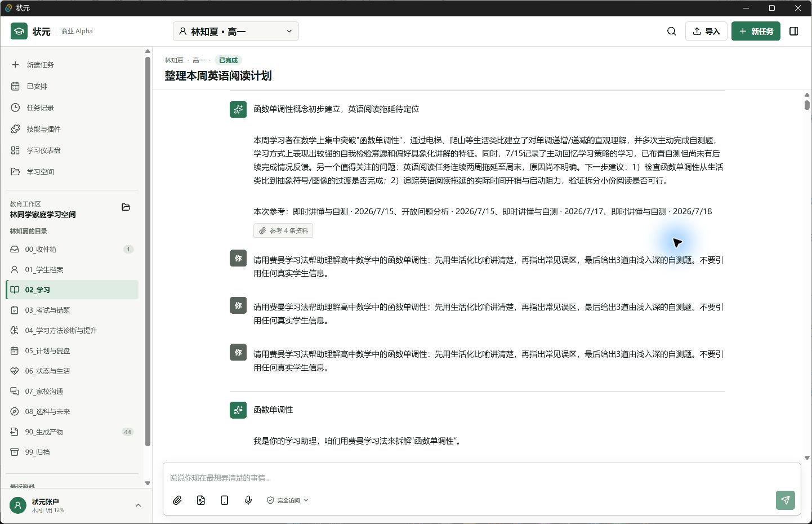Click the 已完成 status badge
This screenshot has width=812, height=524.
(x=228, y=60)
